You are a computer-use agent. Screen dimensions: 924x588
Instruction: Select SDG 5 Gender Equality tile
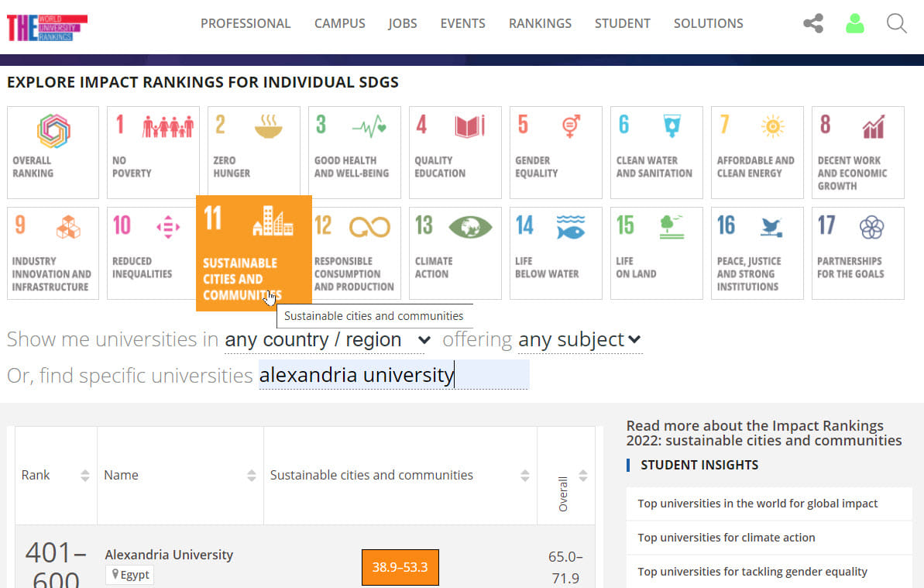[555, 152]
